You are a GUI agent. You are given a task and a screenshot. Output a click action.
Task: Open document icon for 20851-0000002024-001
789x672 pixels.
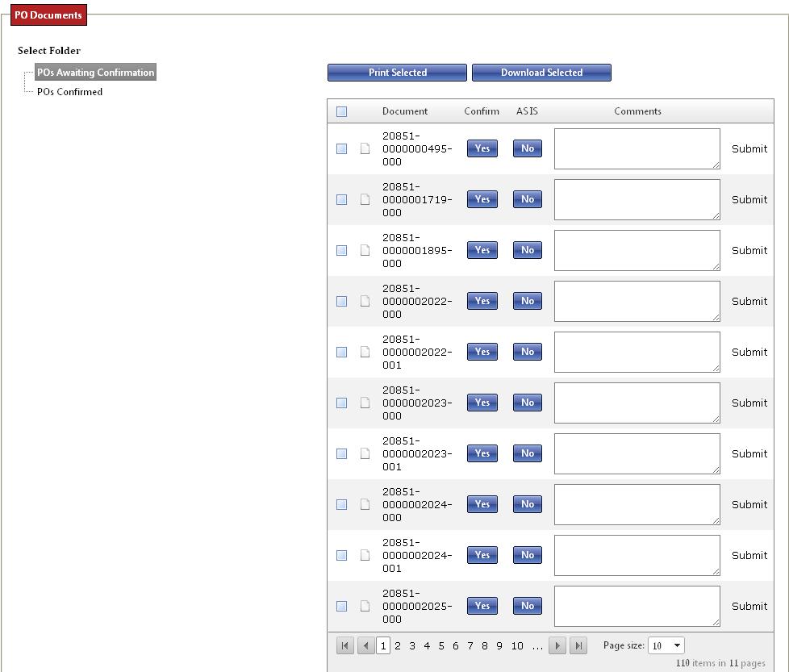pyautogui.click(x=365, y=555)
